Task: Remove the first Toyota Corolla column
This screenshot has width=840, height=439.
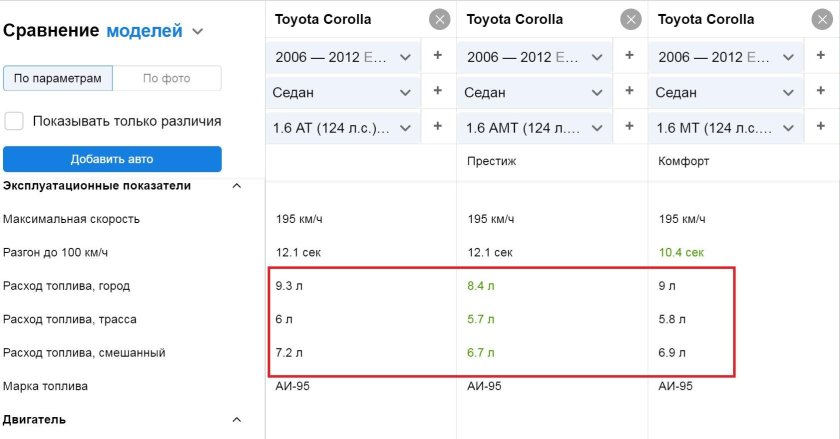Action: pyautogui.click(x=439, y=19)
